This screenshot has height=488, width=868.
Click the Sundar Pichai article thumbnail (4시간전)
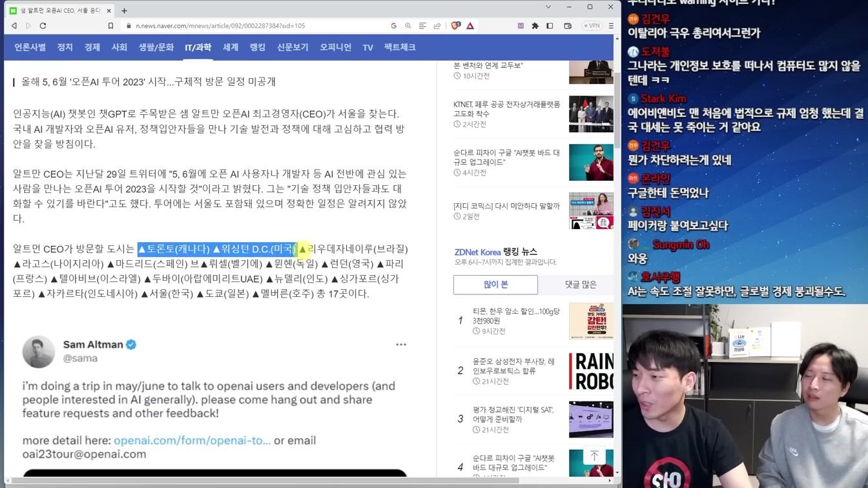click(x=591, y=162)
